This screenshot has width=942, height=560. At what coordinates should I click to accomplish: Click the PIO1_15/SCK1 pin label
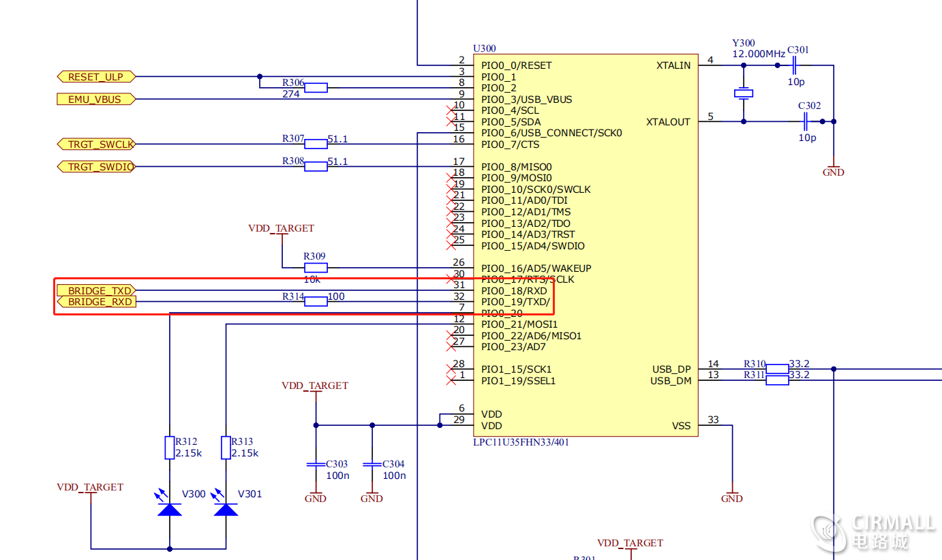[x=517, y=369]
